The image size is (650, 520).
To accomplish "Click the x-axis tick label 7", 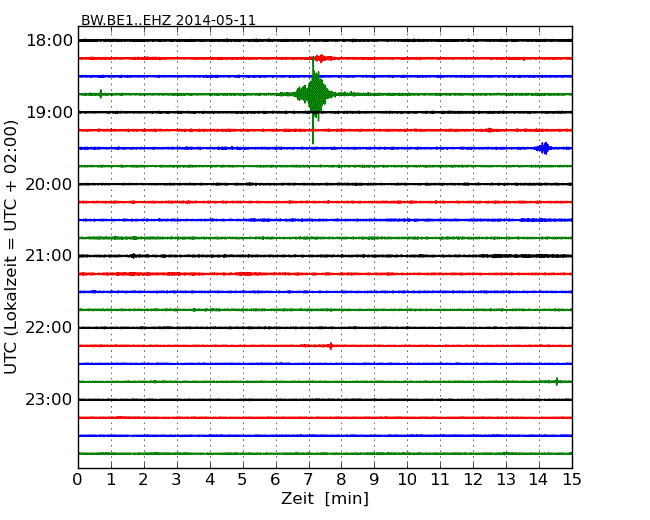I will (x=308, y=480).
